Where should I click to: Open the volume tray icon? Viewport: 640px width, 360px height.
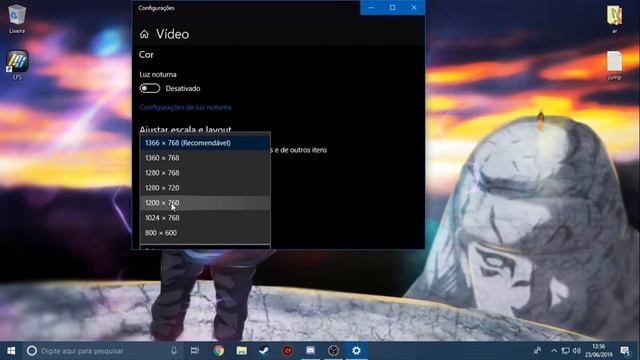pyautogui.click(x=576, y=351)
